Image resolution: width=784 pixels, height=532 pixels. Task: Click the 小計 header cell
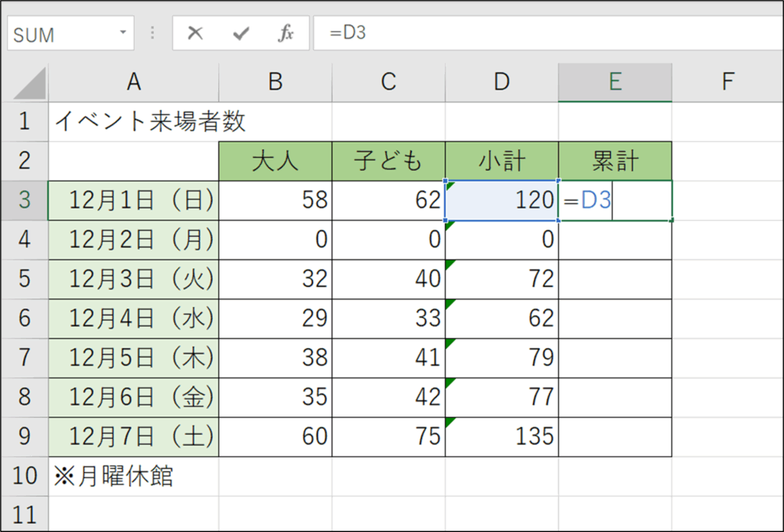pos(501,161)
